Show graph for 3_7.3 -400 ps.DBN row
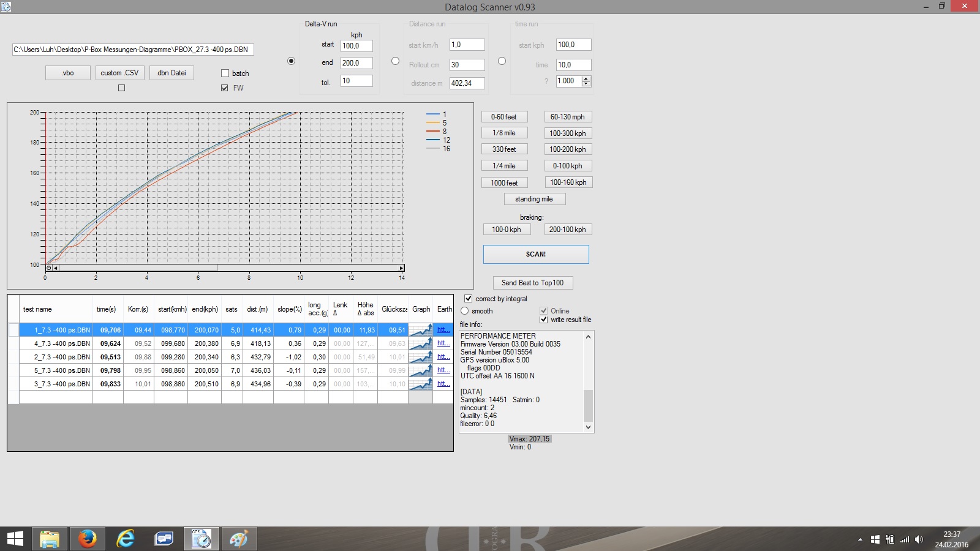This screenshot has width=980, height=551. pyautogui.click(x=420, y=384)
